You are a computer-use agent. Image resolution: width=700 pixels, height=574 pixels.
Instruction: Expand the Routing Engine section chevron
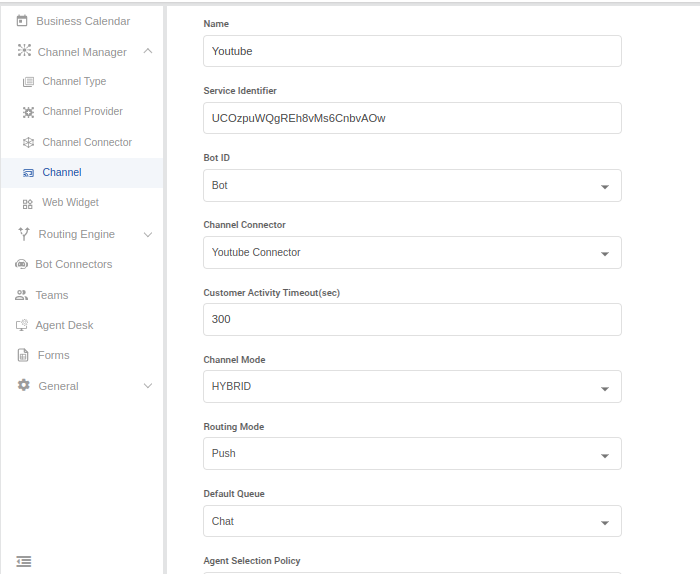(148, 235)
